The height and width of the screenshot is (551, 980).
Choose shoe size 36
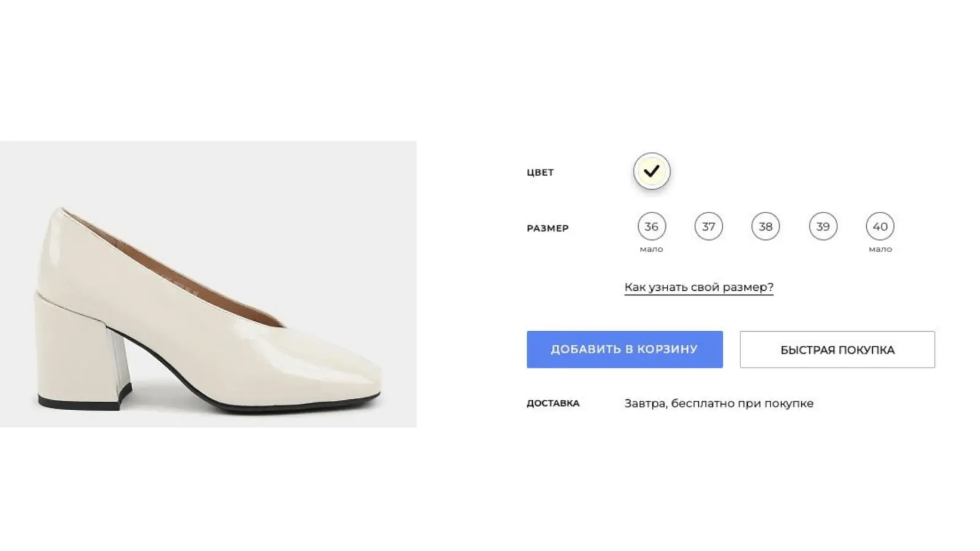(651, 227)
